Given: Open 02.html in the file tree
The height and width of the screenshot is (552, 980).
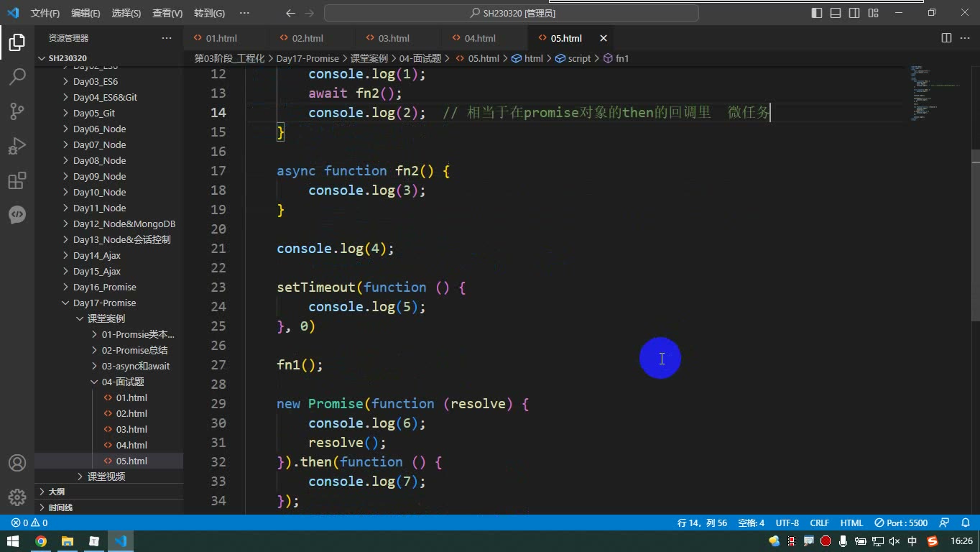Looking at the screenshot, I should pos(131,413).
